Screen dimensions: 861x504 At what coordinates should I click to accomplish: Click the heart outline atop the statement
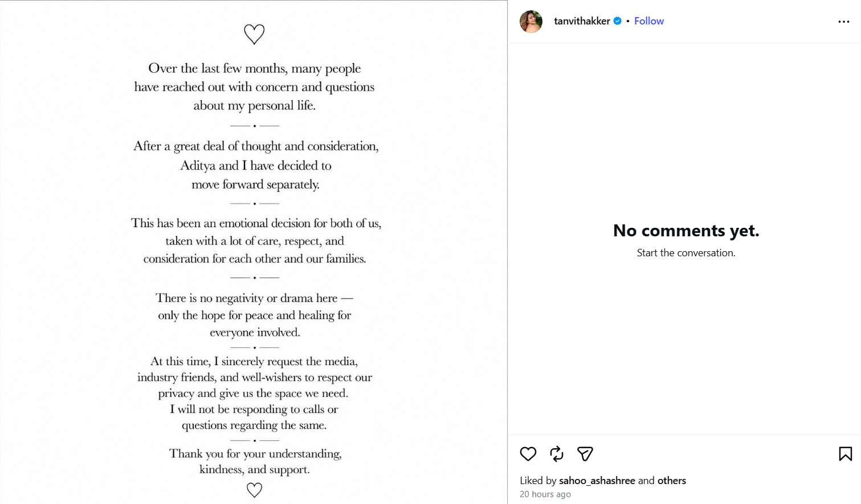254,34
